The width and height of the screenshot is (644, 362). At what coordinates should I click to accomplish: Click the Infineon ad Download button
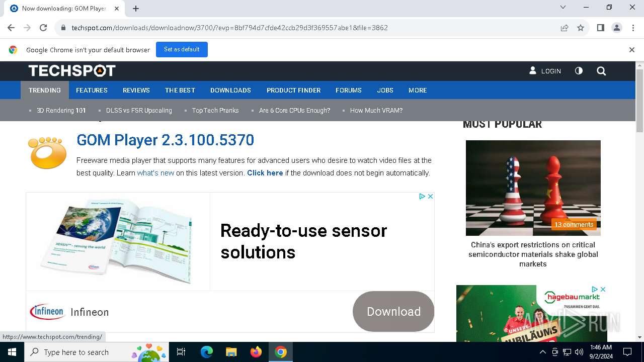(x=393, y=312)
